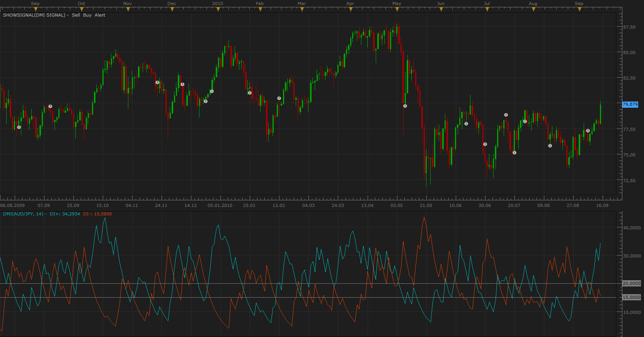Select the Sell signal label

pos(76,15)
